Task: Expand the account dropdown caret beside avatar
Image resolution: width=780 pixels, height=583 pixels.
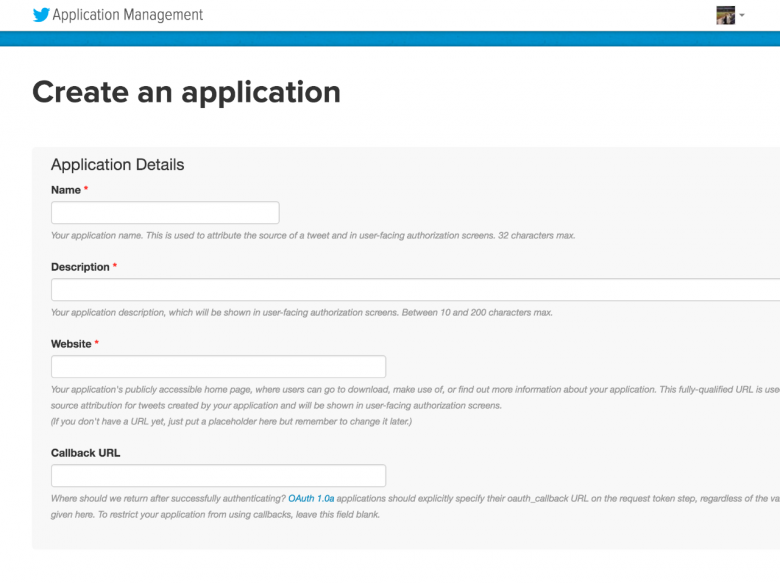Action: (x=742, y=16)
